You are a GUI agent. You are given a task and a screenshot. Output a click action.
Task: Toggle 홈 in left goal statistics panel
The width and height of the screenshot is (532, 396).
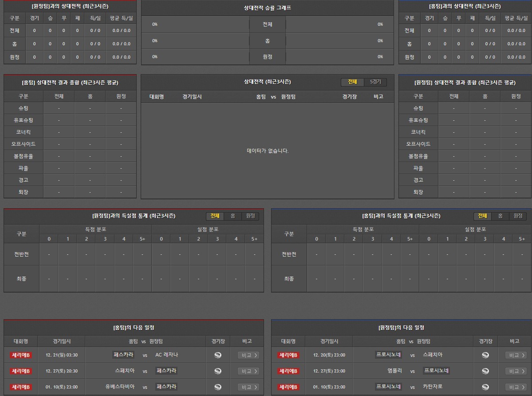[233, 216]
